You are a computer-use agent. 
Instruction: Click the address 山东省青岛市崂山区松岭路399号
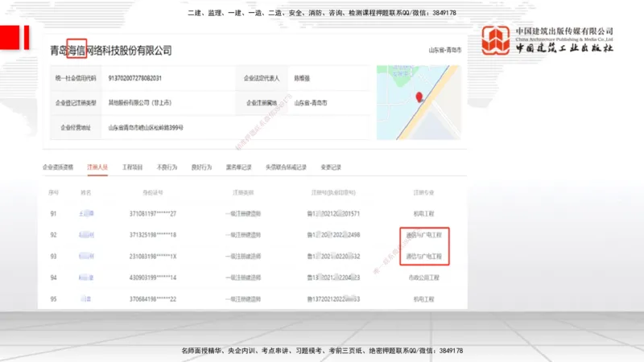tap(146, 128)
